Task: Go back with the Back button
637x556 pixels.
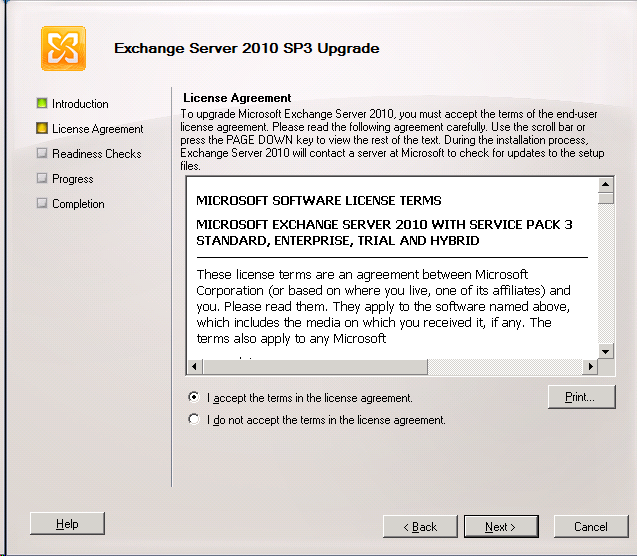Action: click(x=420, y=527)
